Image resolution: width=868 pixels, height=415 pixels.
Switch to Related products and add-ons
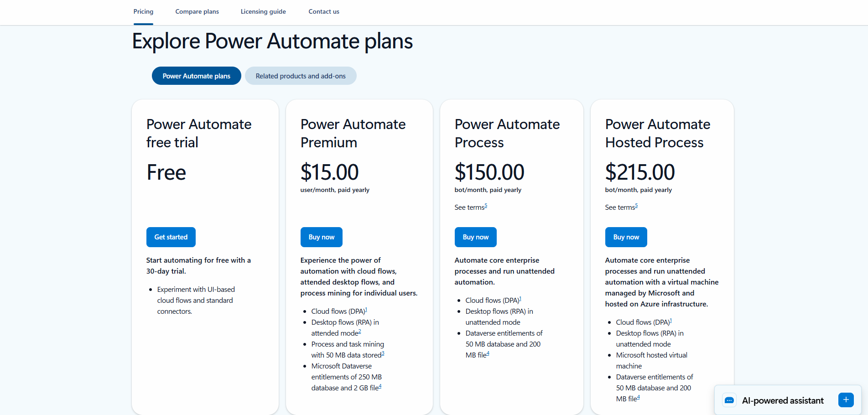301,76
